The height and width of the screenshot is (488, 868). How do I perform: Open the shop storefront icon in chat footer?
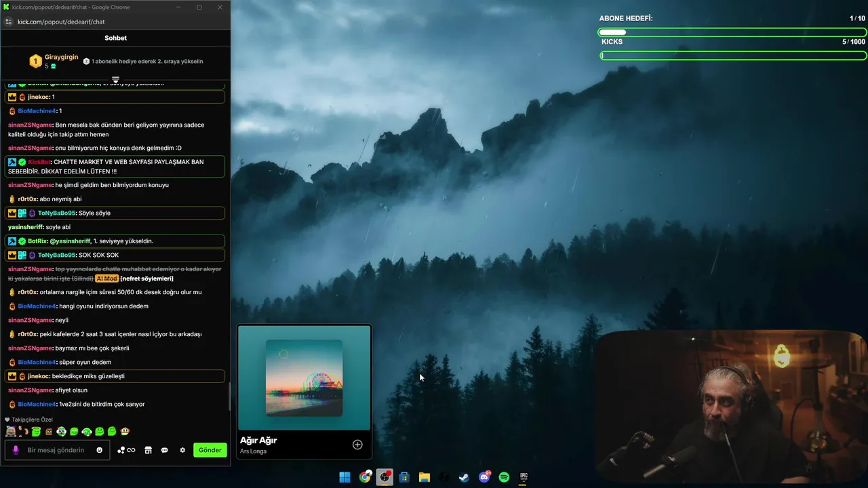pos(148,450)
